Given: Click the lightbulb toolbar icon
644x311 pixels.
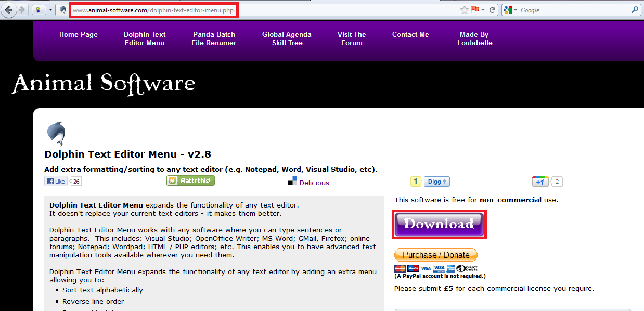Looking at the screenshot, I should [x=38, y=10].
